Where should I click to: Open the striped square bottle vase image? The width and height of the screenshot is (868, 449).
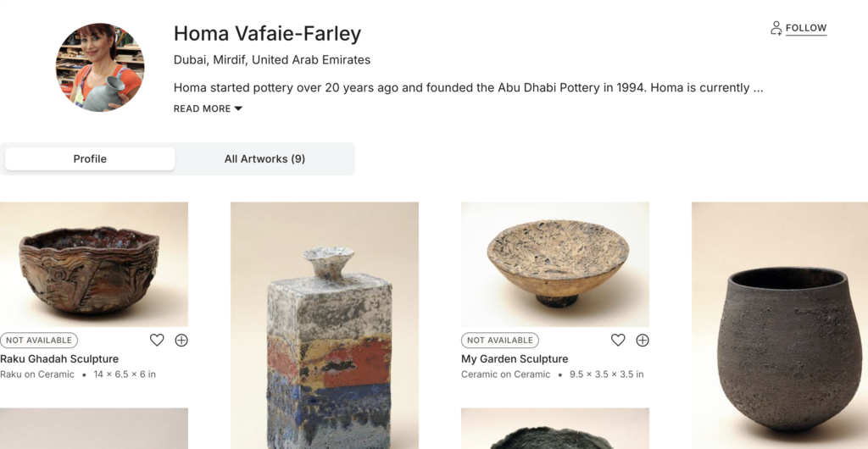(x=325, y=325)
